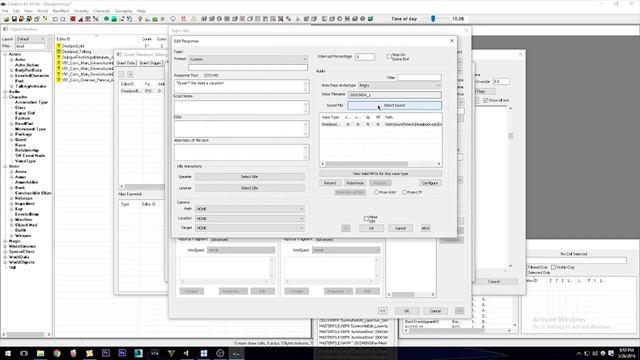Click the Time of day slider
Viewport: 640px width, 360px height.
pos(433,19)
